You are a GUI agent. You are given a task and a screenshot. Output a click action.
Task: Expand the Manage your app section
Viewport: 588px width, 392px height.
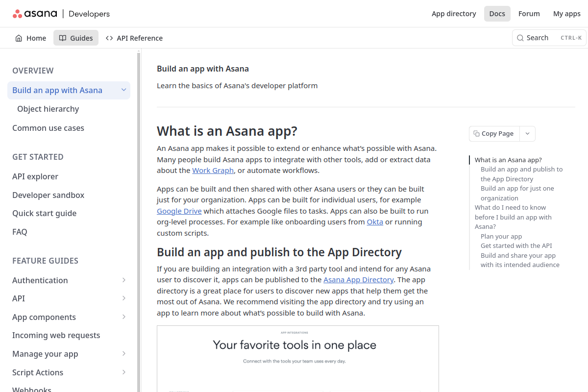(124, 354)
